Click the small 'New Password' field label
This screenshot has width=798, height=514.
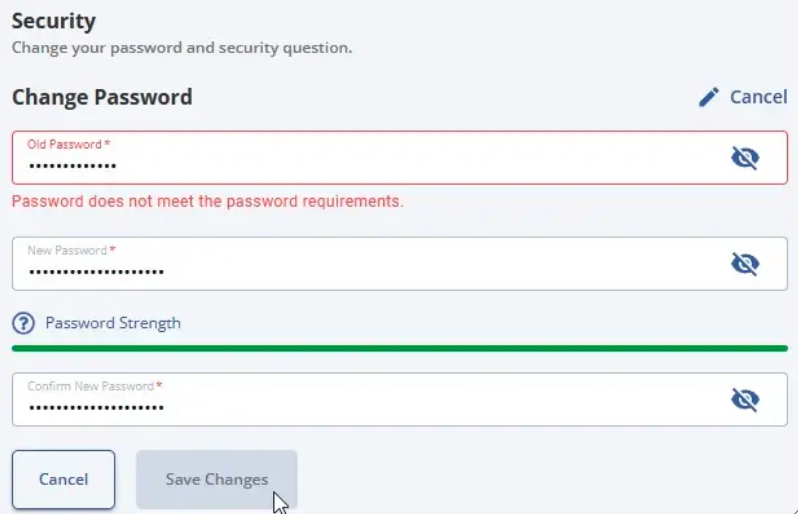pos(68,250)
